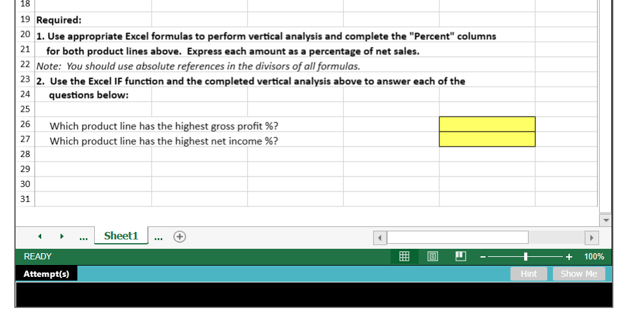
Task: Click the zoom slider handle
Action: point(525,257)
